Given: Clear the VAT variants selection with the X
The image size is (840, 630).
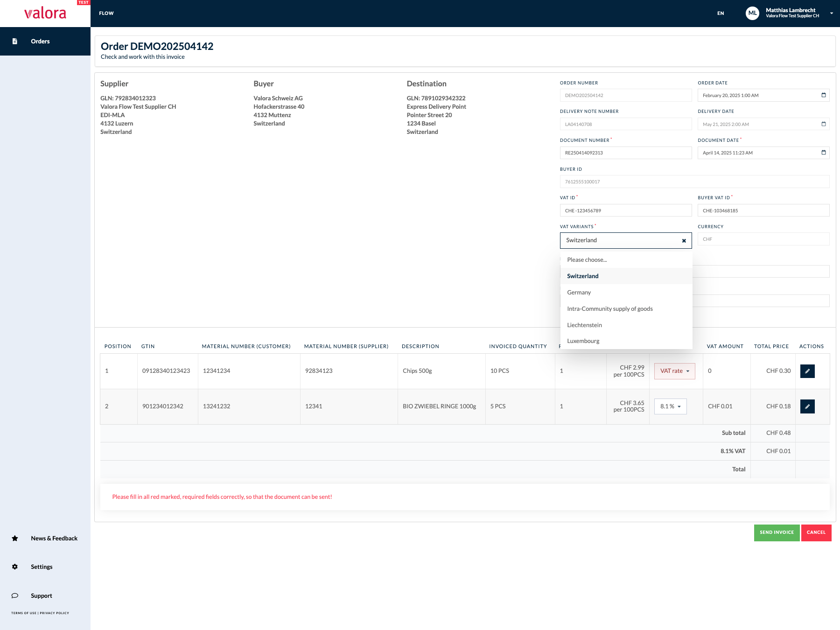Looking at the screenshot, I should tap(684, 241).
